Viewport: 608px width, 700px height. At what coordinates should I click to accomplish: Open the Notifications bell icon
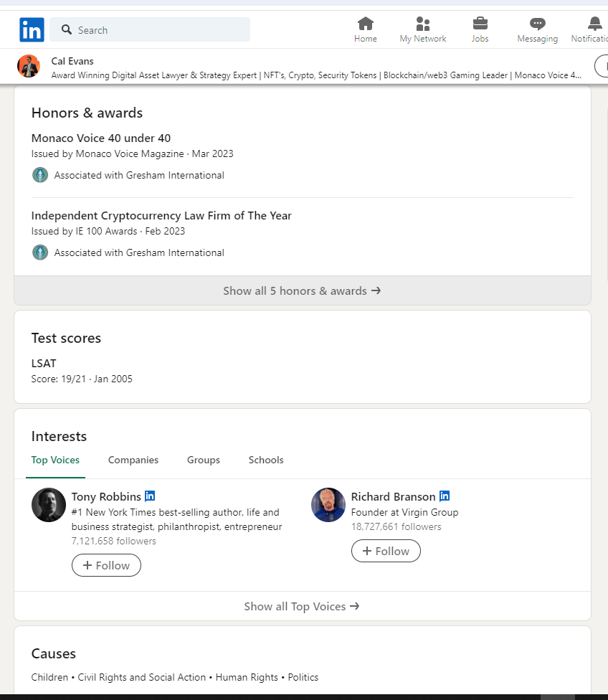594,23
